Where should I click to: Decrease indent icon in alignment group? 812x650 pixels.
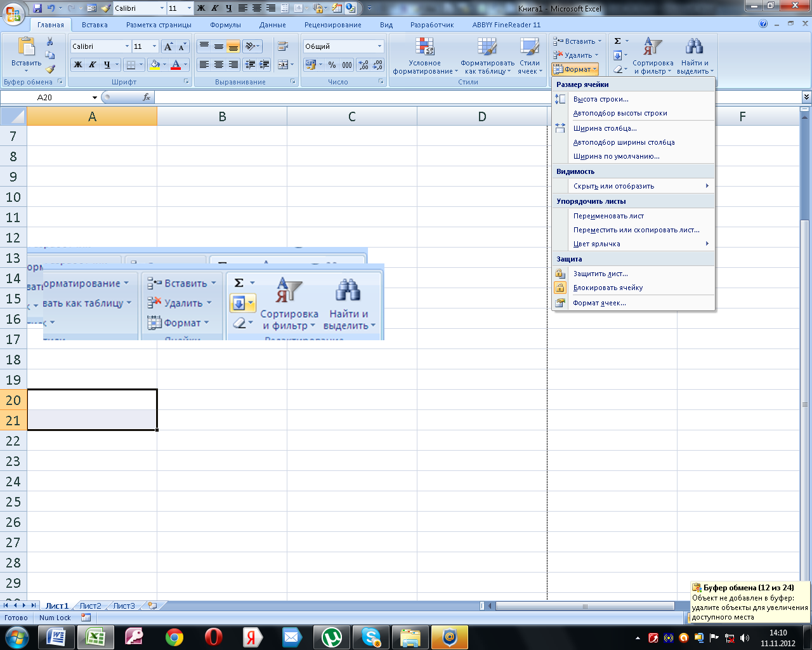tap(250, 65)
